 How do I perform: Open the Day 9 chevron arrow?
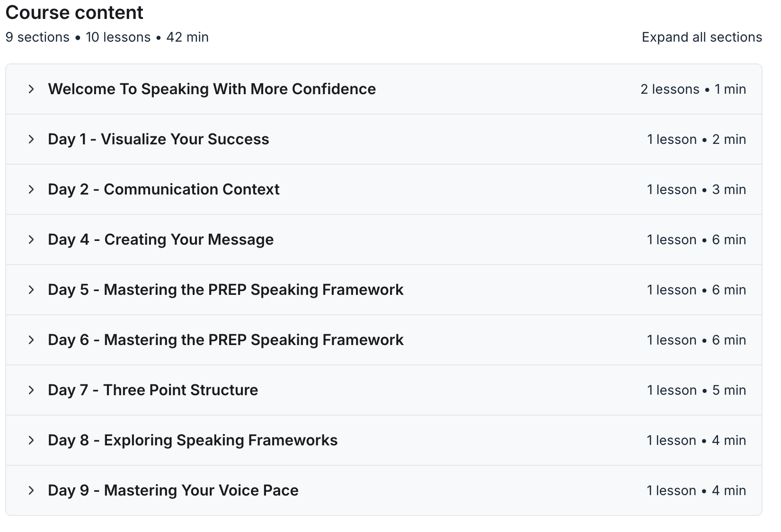click(31, 490)
